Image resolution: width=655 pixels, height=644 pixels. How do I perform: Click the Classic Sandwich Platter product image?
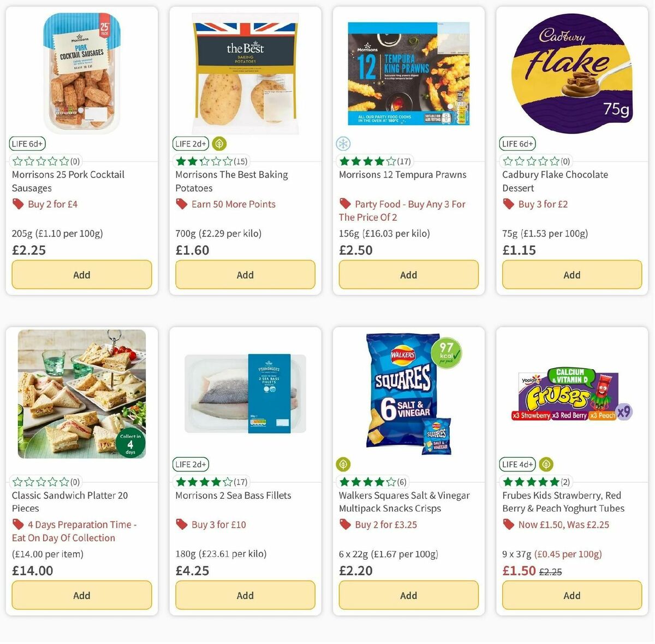pos(81,393)
